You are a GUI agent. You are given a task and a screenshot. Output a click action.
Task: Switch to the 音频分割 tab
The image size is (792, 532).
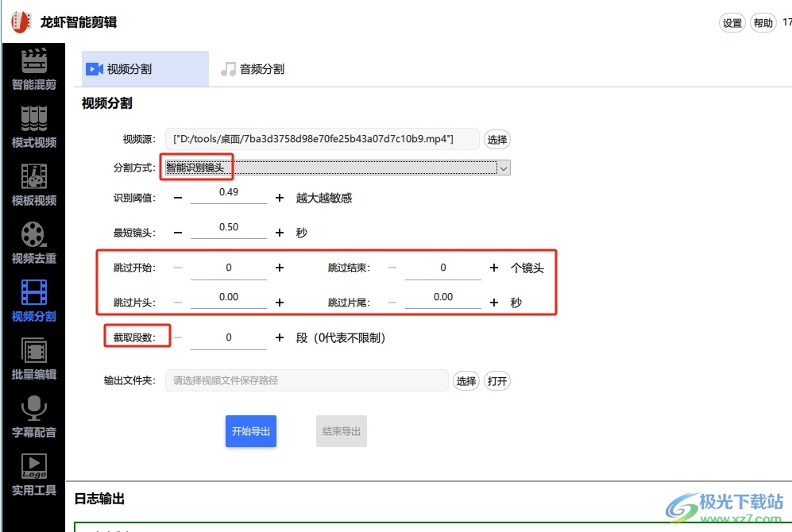253,69
